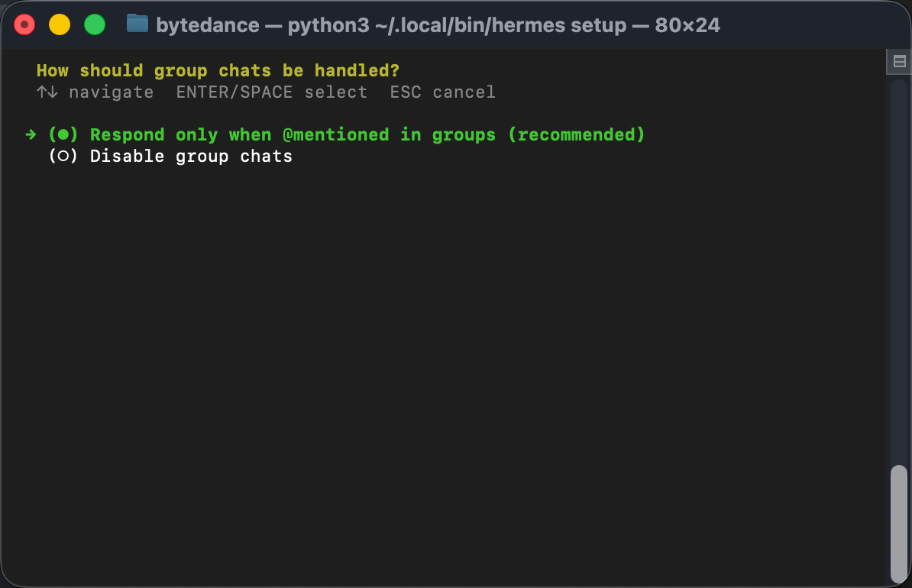Click the split pane icon above the scrollbar

(x=899, y=62)
